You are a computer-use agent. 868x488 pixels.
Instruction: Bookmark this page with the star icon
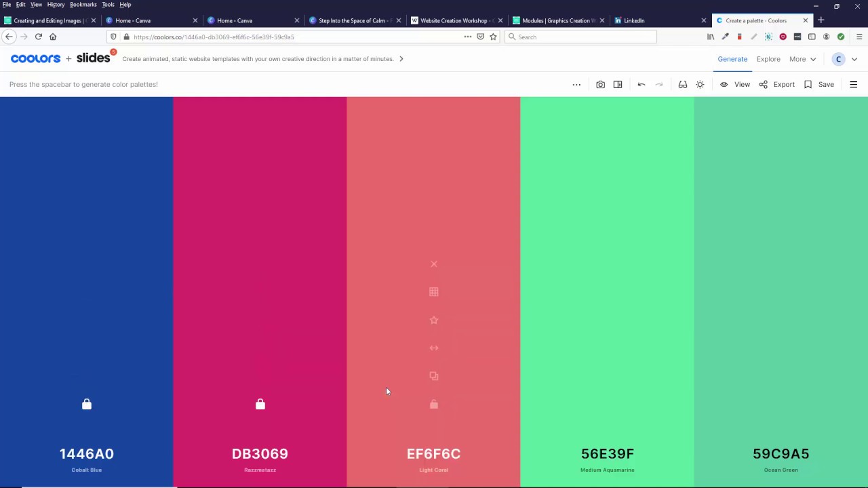494,37
